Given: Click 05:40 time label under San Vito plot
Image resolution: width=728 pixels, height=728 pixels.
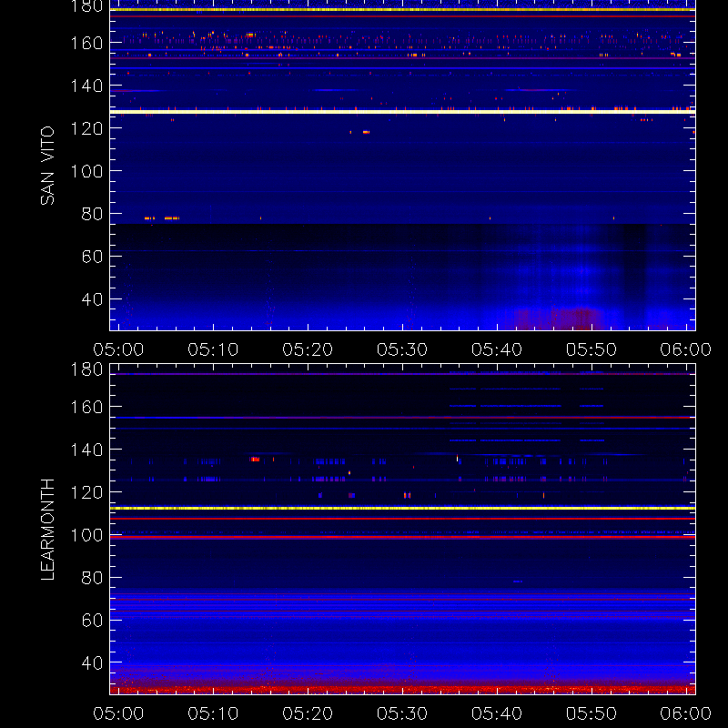Looking at the screenshot, I should (x=497, y=349).
